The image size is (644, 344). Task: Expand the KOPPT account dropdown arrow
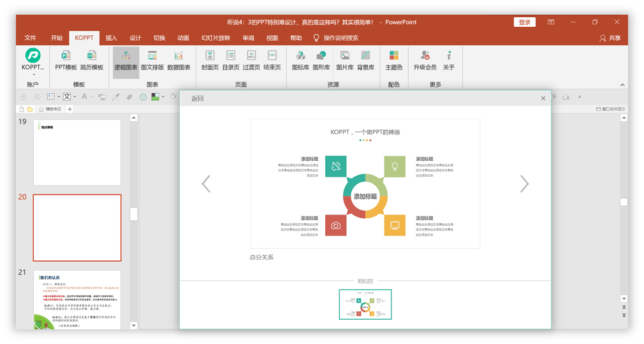34,75
